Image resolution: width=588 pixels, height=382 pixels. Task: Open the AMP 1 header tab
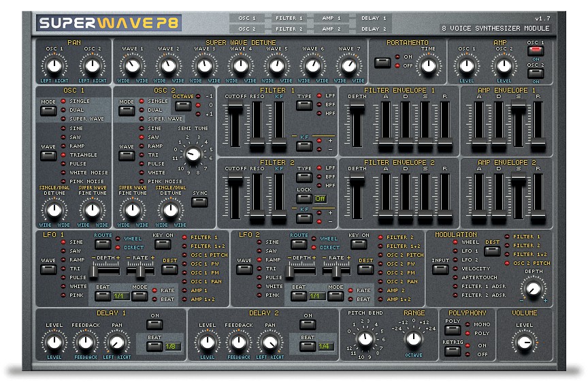331,18
